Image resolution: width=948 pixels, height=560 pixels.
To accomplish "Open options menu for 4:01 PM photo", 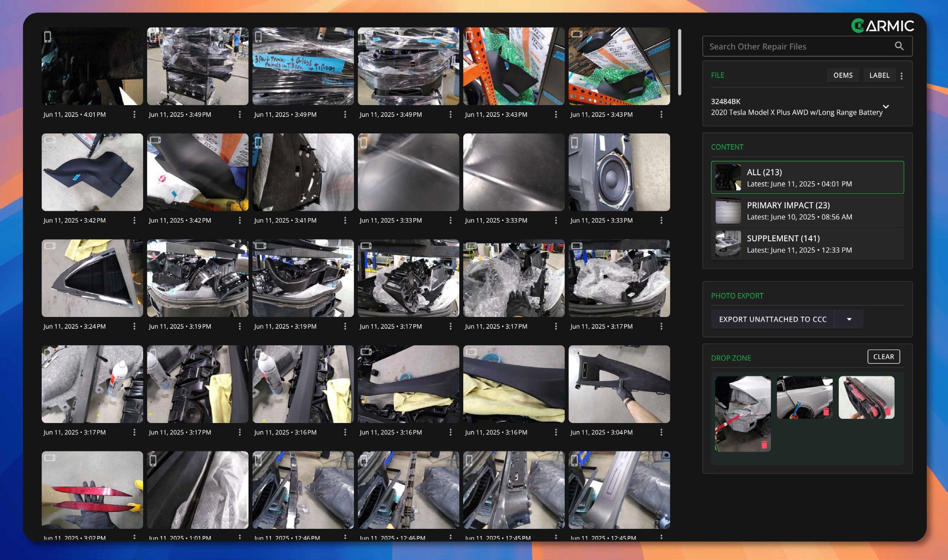I will 134,115.
